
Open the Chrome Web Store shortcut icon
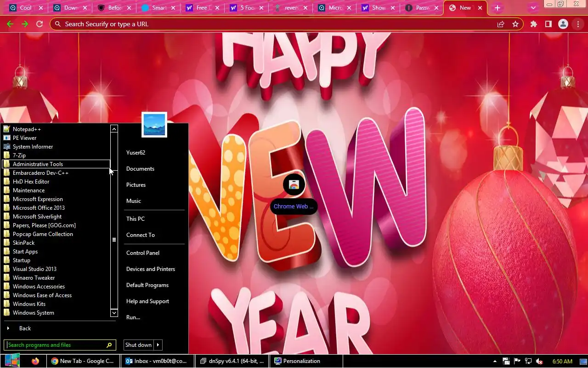(294, 185)
